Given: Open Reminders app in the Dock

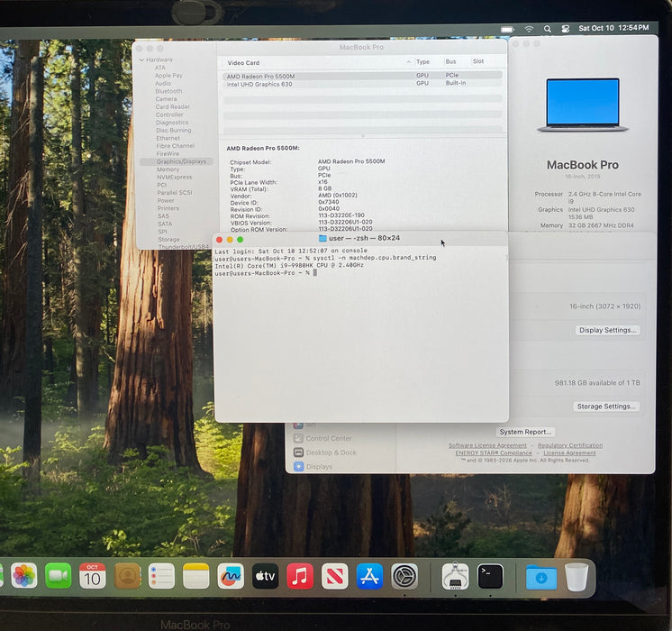Looking at the screenshot, I should click(x=161, y=576).
